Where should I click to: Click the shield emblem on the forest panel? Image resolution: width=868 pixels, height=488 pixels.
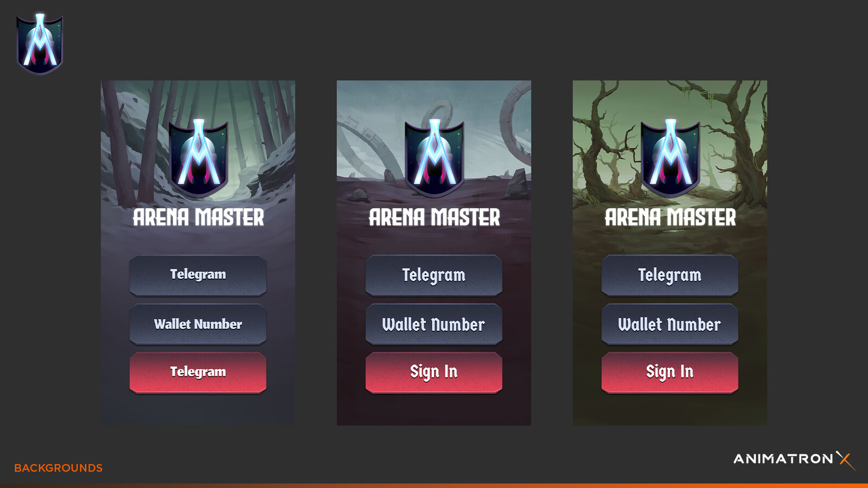click(x=199, y=158)
